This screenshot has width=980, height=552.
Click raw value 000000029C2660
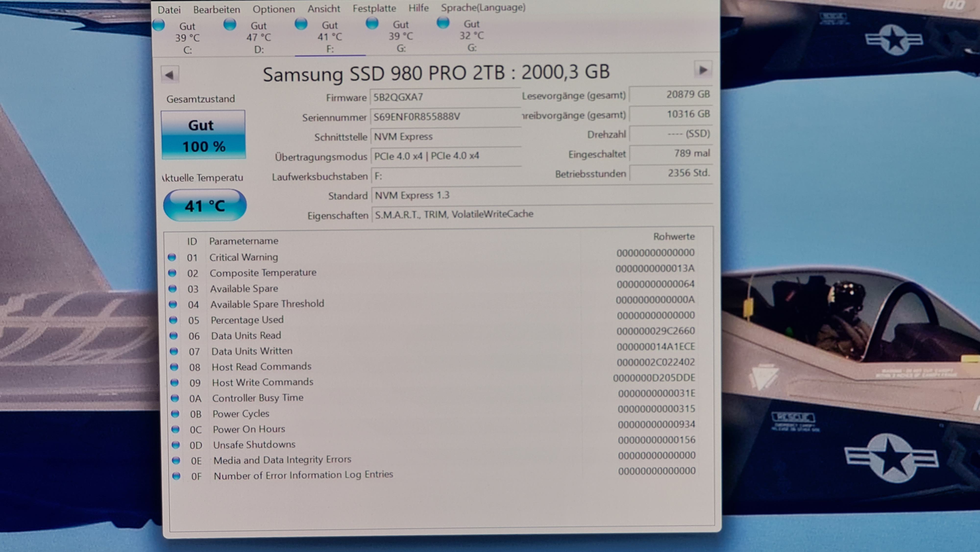(x=655, y=331)
